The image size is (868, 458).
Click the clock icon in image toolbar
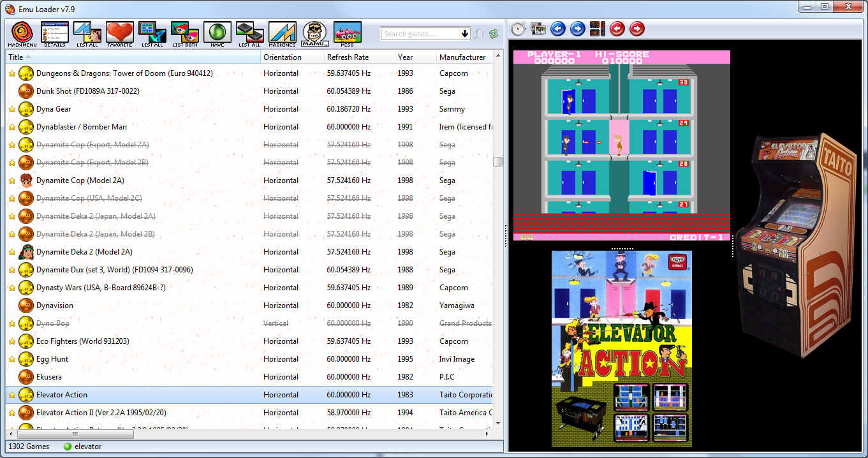(x=519, y=29)
